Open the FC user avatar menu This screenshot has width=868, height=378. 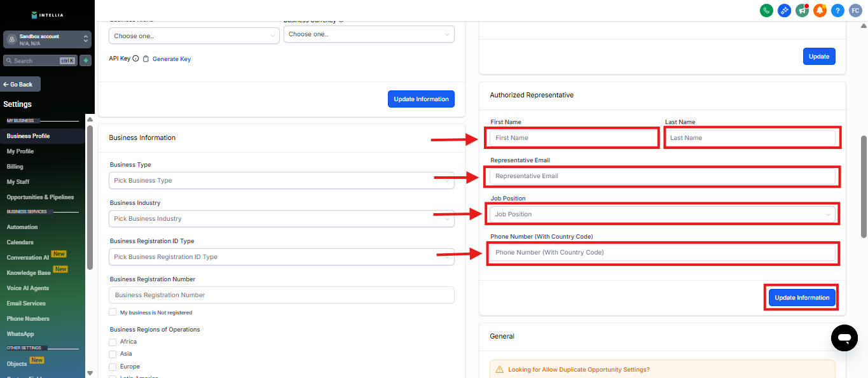855,10
